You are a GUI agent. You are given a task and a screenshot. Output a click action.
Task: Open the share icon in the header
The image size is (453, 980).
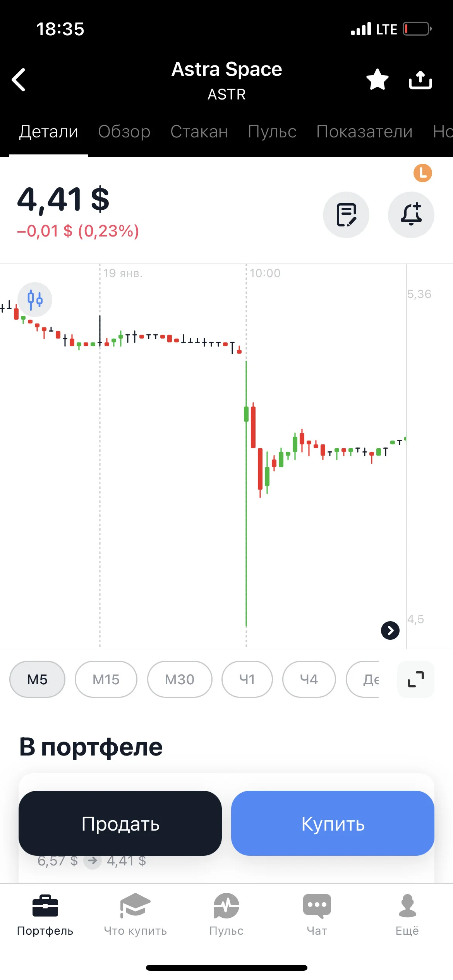pyautogui.click(x=420, y=80)
